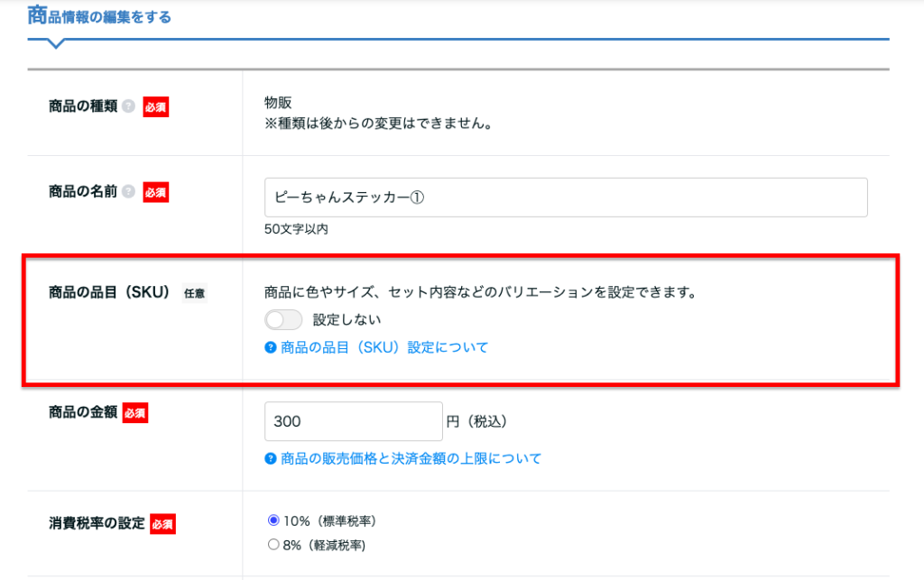Screen dimensions: 924x580
Task: Click the 商品情報の編集をする section heading
Action: pos(99,16)
